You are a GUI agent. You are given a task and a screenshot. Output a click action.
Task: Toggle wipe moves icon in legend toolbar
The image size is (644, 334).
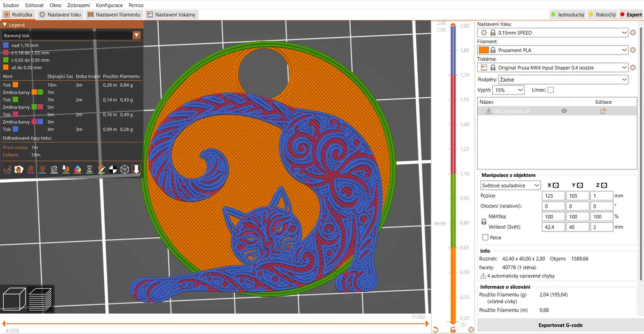coord(19,169)
